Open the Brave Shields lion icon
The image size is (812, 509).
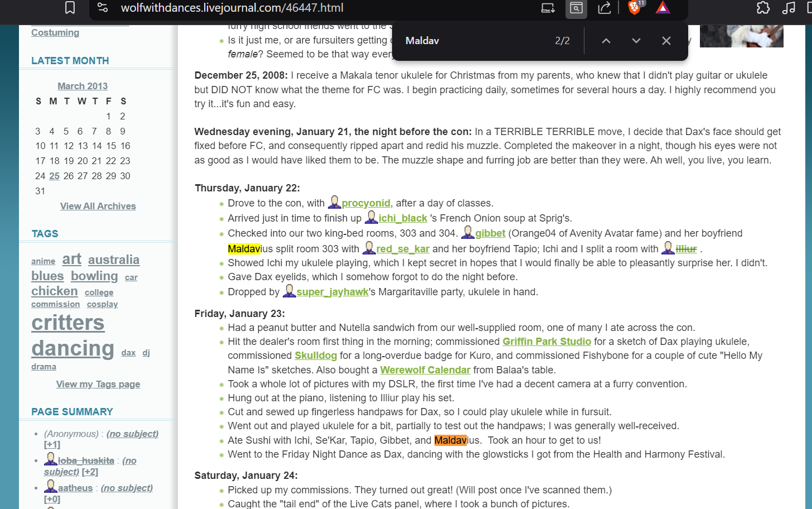tap(635, 7)
